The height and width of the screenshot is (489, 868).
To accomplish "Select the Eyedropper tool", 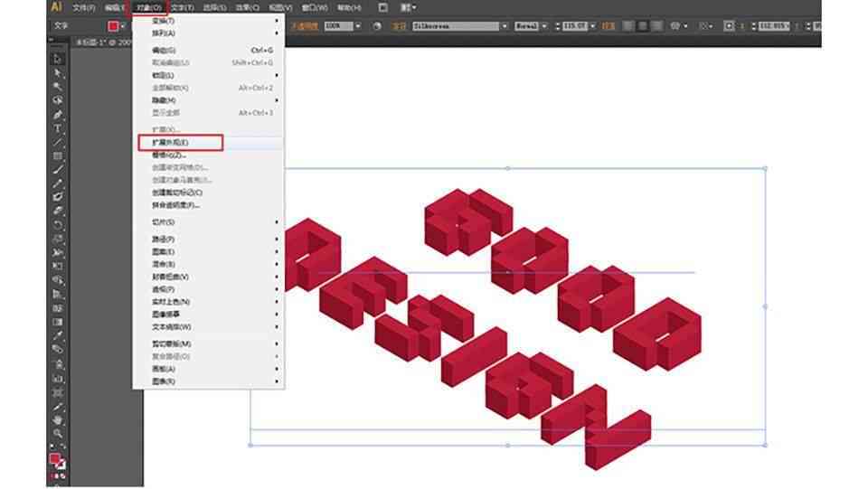I will (x=58, y=335).
